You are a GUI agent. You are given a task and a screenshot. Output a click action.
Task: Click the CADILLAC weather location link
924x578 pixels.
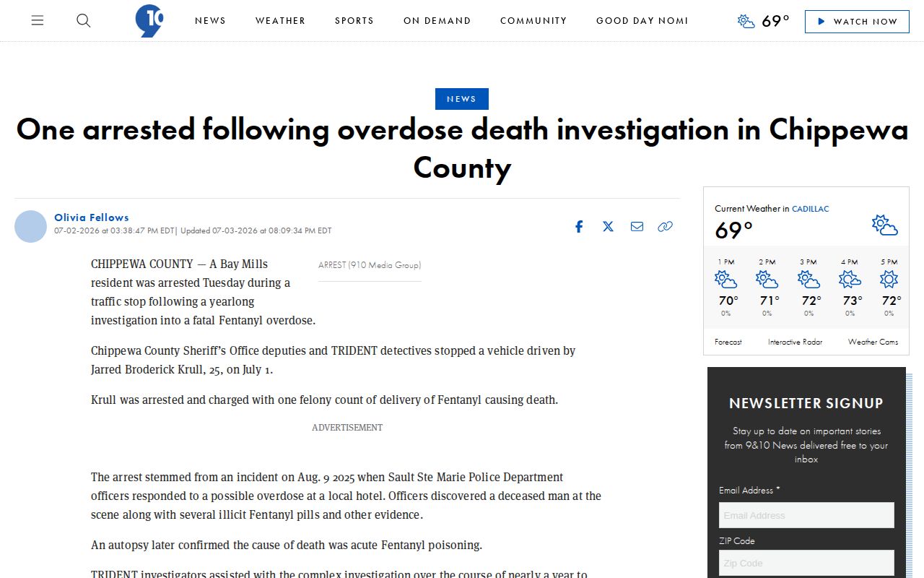pos(811,209)
